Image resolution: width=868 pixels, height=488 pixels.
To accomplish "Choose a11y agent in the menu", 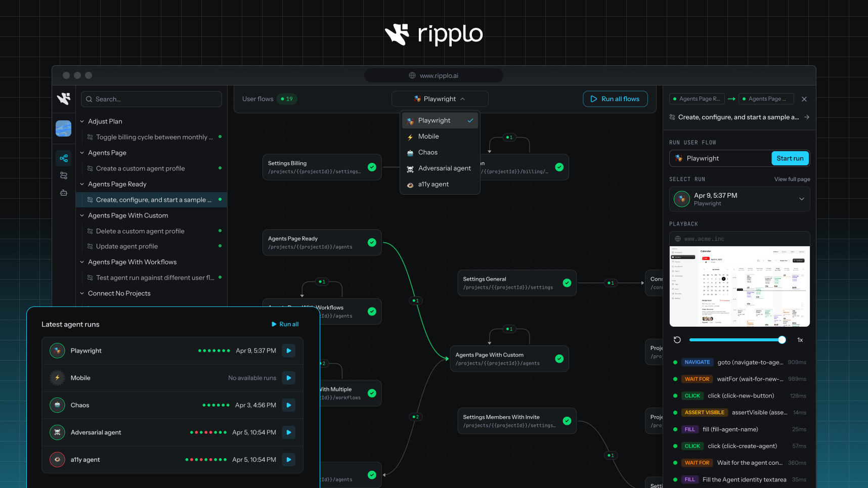I will click(440, 184).
